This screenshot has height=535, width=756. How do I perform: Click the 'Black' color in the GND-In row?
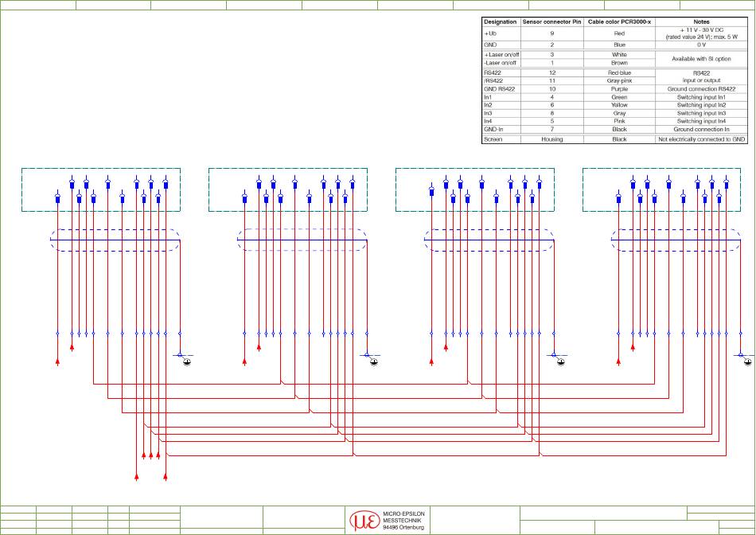tap(620, 129)
